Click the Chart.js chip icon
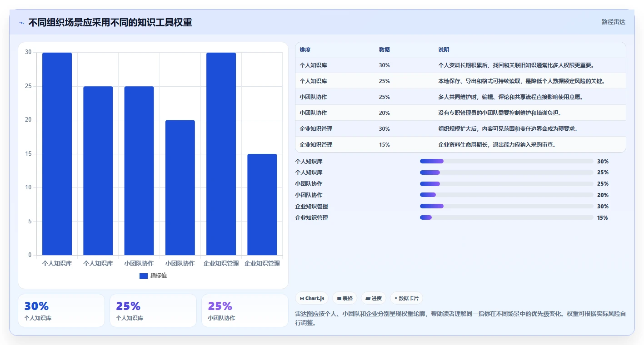The width and height of the screenshot is (644, 345). [302, 298]
